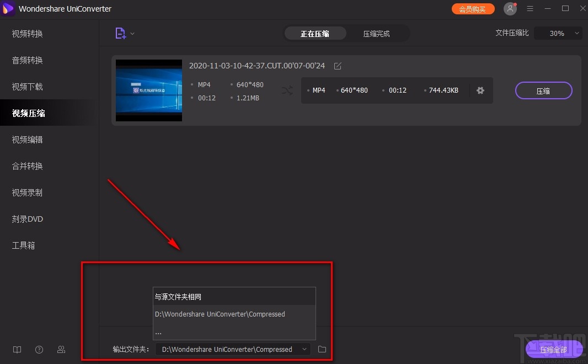The width and height of the screenshot is (588, 364).
Task: Click the 会员购买 button
Action: (473, 8)
